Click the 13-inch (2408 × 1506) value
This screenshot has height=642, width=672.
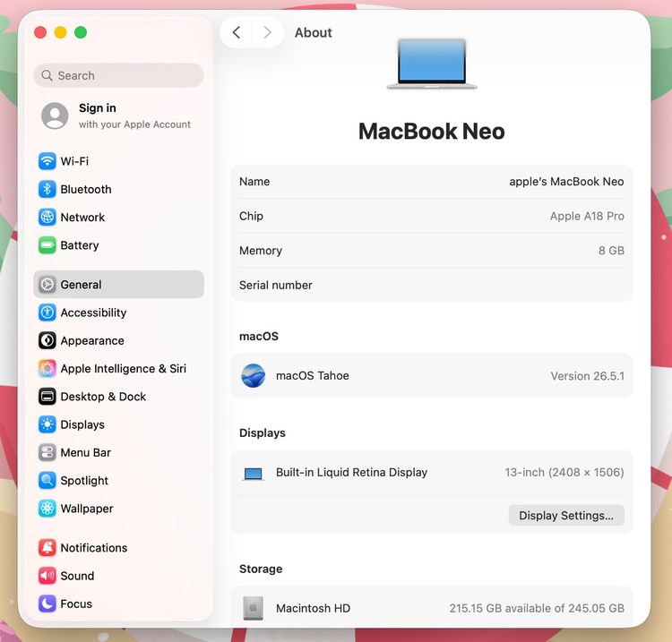(x=564, y=473)
